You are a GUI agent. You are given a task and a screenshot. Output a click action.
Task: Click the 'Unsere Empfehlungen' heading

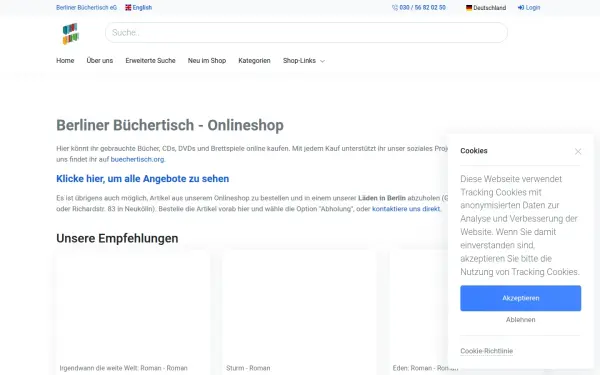(x=117, y=238)
